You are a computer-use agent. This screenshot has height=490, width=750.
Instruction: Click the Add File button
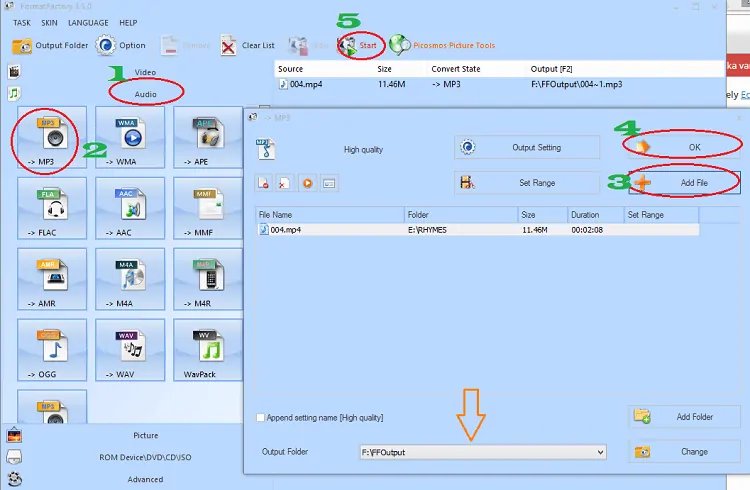(x=685, y=182)
